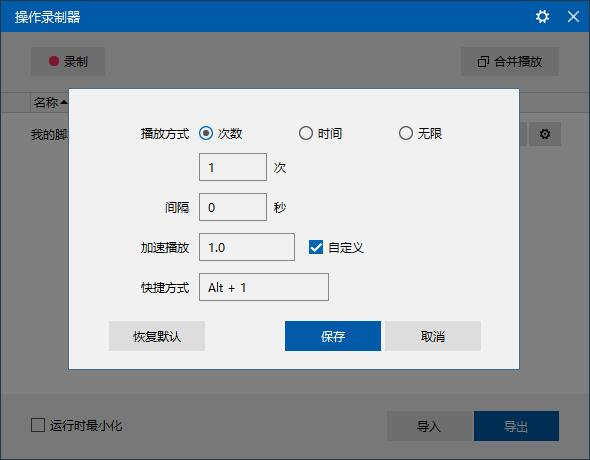Toggle 运行时最小化 checkbox
Screen dimensions: 590x460
[x=38, y=425]
